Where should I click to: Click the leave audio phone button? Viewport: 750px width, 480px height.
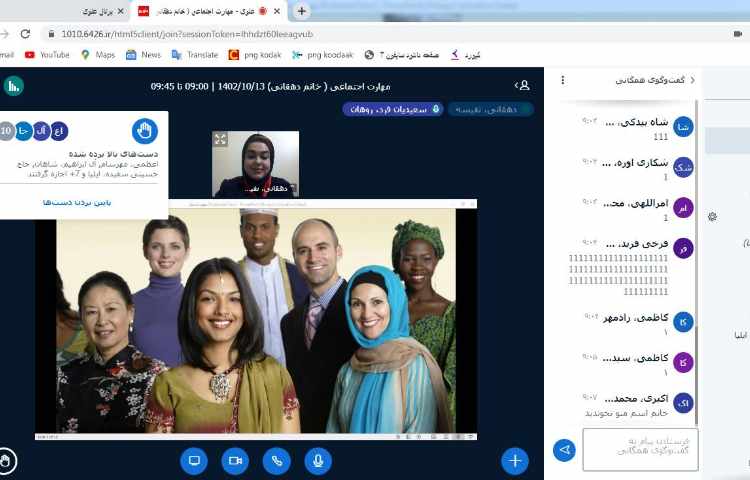pyautogui.click(x=276, y=461)
